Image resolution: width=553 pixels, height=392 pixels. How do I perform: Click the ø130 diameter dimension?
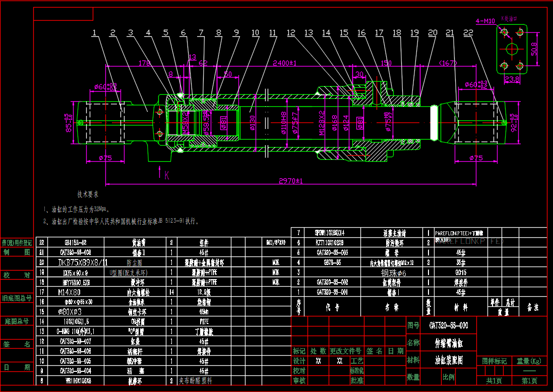[252, 122]
